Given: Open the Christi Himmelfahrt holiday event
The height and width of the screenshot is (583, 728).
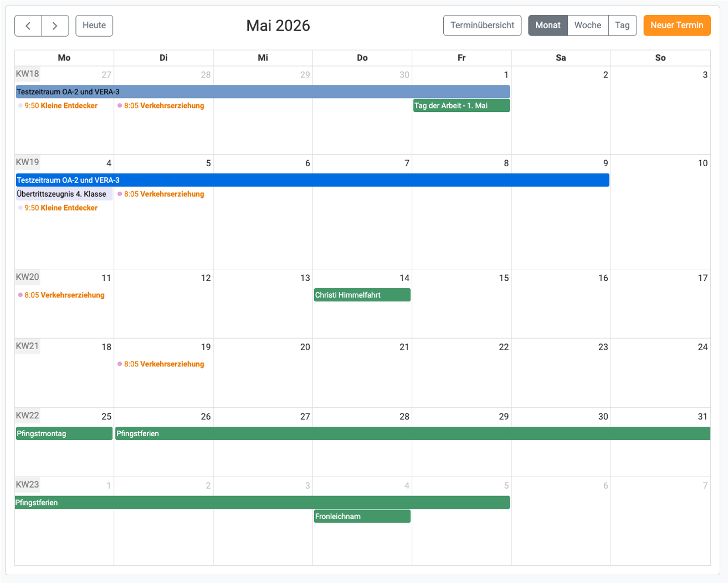Looking at the screenshot, I should coord(362,295).
